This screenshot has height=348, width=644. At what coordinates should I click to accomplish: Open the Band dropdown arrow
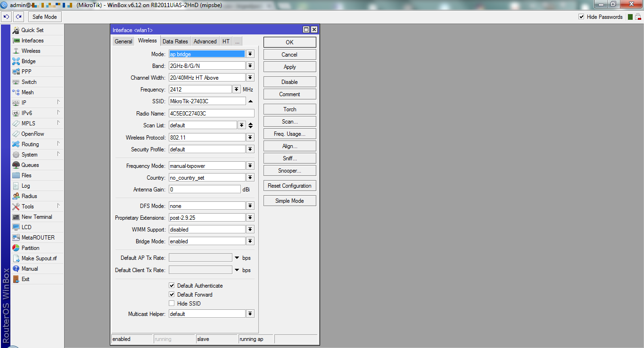pos(250,66)
